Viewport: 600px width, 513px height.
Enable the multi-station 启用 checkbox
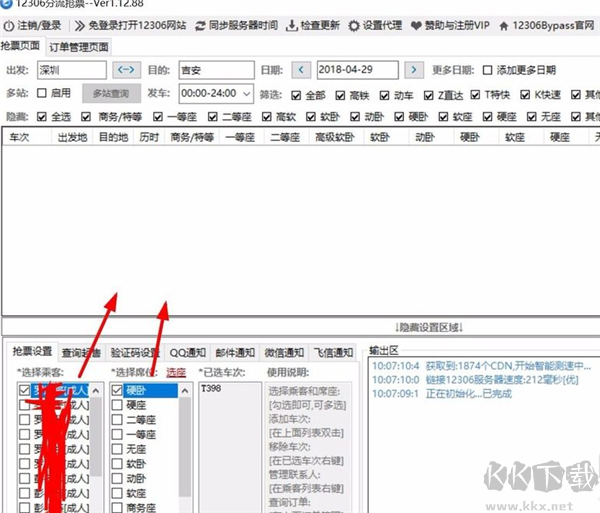pos(42,93)
